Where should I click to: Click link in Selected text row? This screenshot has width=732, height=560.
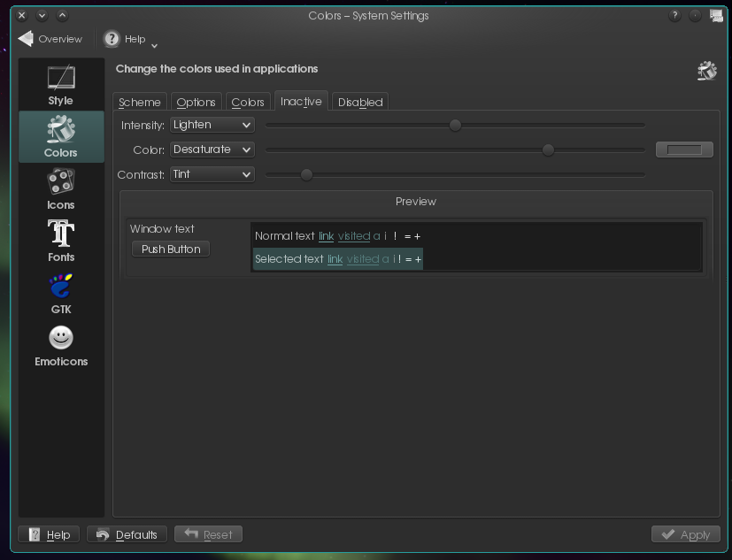[x=335, y=259]
